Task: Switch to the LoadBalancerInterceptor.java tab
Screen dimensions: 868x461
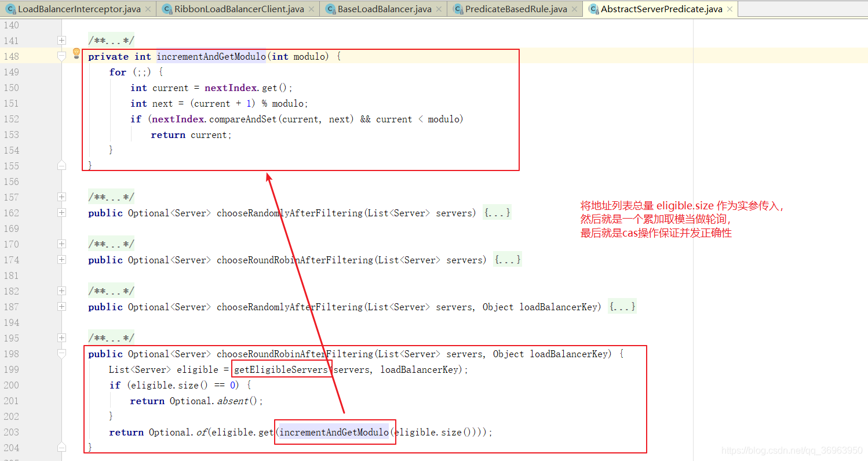Action: [78, 9]
